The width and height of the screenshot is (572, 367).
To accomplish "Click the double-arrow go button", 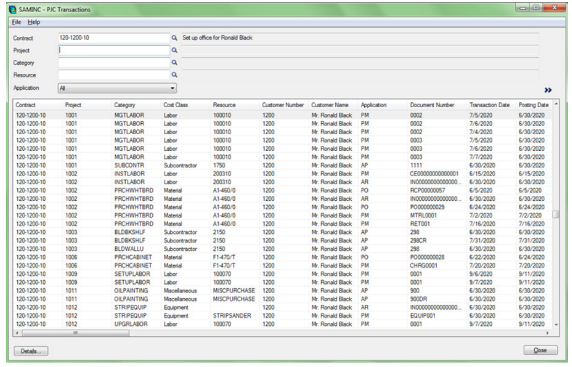I will click(548, 90).
